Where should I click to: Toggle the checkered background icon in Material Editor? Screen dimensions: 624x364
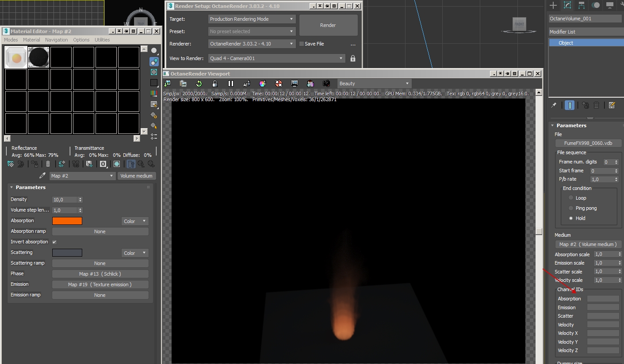click(154, 72)
